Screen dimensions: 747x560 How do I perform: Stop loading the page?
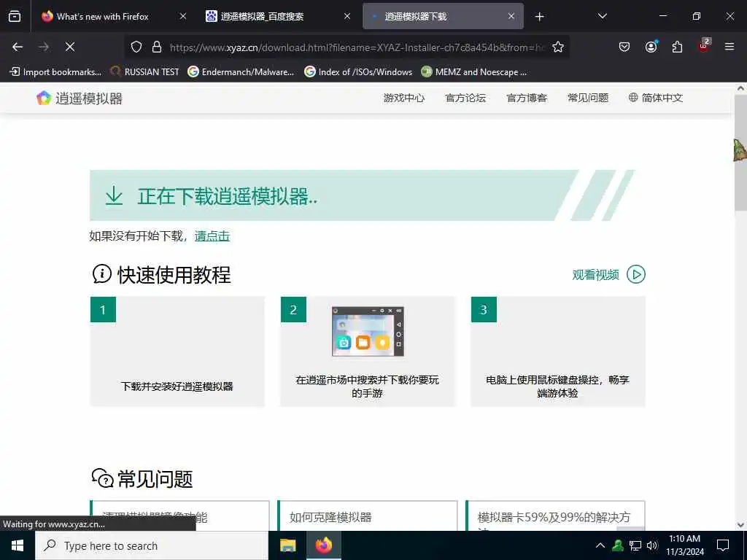70,47
